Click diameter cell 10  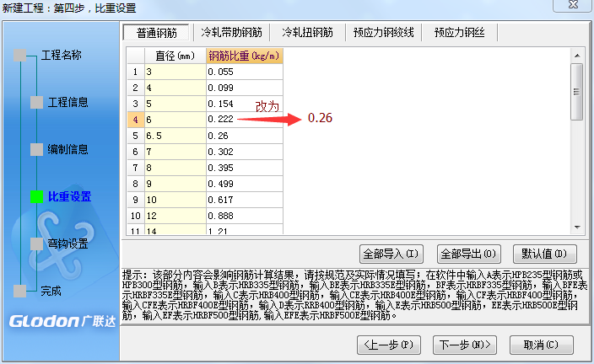pos(175,200)
